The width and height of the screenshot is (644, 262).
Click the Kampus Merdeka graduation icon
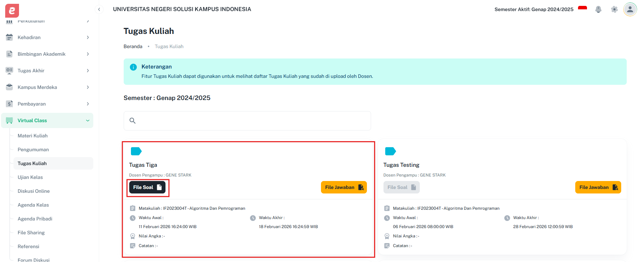click(9, 87)
